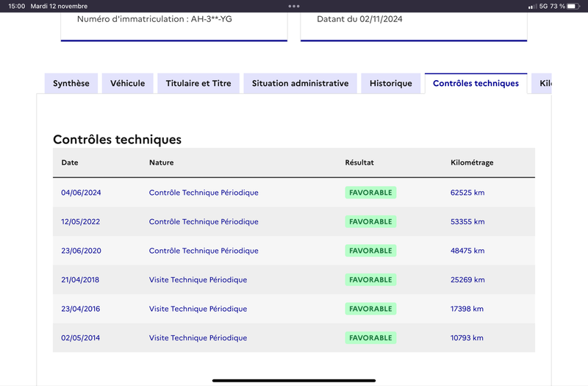The height and width of the screenshot is (386, 588).
Task: Click the Contrôles techniques section heading
Action: pos(117,140)
